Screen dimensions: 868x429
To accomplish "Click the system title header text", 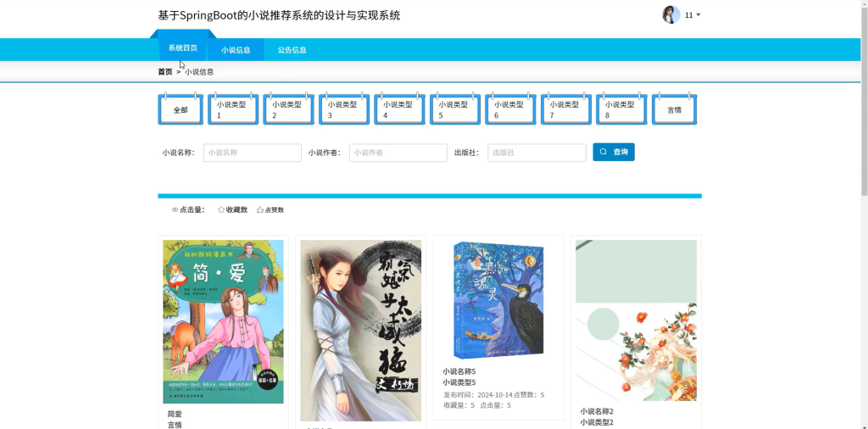I will (279, 15).
